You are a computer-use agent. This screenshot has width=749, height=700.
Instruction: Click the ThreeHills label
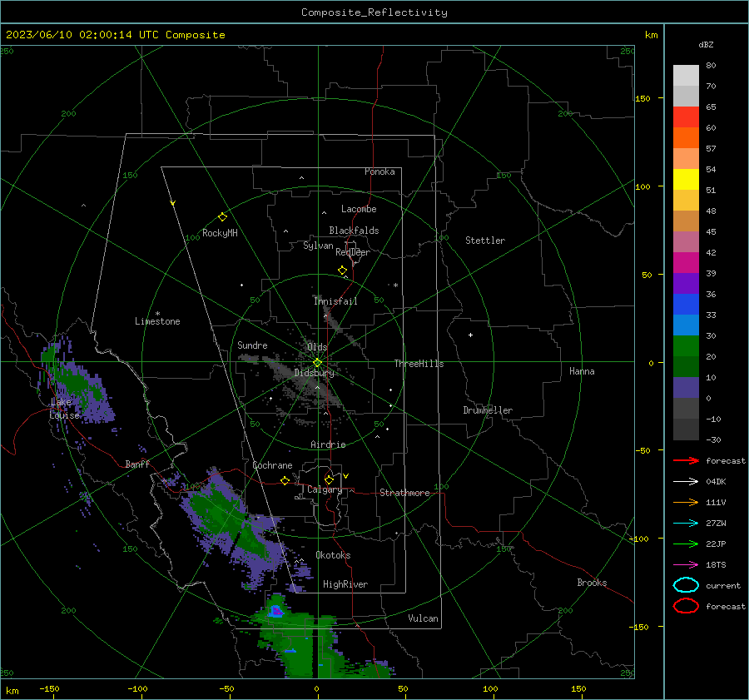tap(419, 364)
